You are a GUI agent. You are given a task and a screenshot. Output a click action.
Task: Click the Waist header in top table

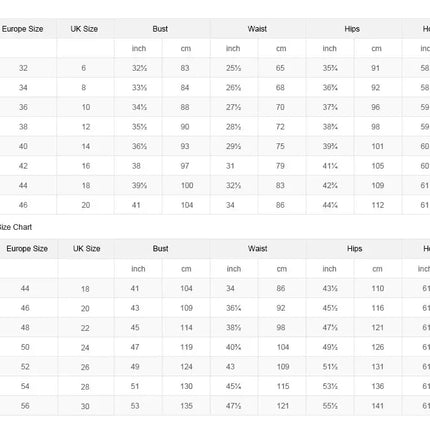(257, 29)
